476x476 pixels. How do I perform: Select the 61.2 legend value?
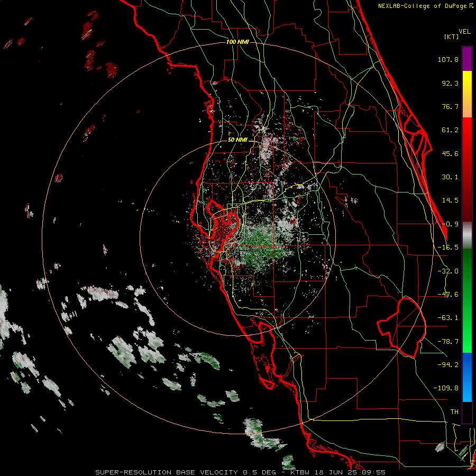pos(450,130)
